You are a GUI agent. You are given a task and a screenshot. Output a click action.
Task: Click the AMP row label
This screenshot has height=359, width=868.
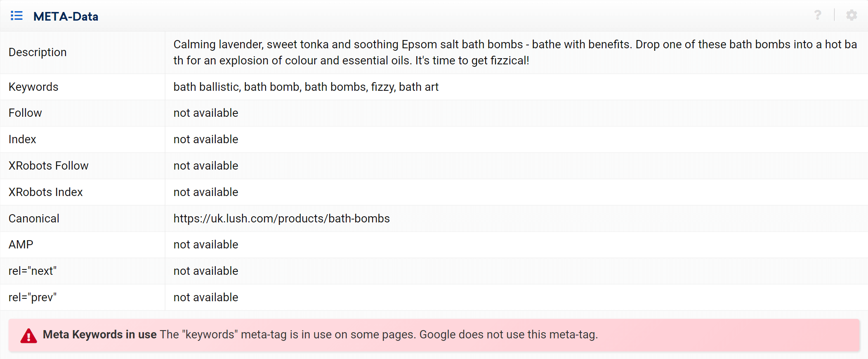(21, 245)
